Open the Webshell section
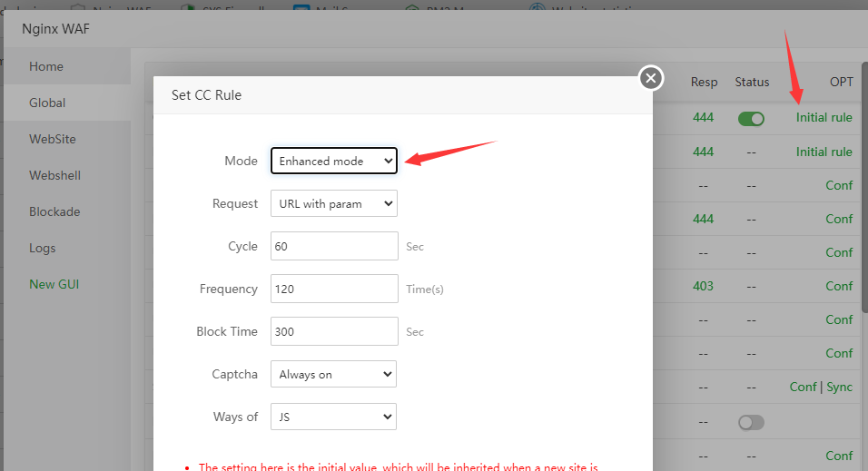Screen dimensions: 868x471 coord(54,175)
